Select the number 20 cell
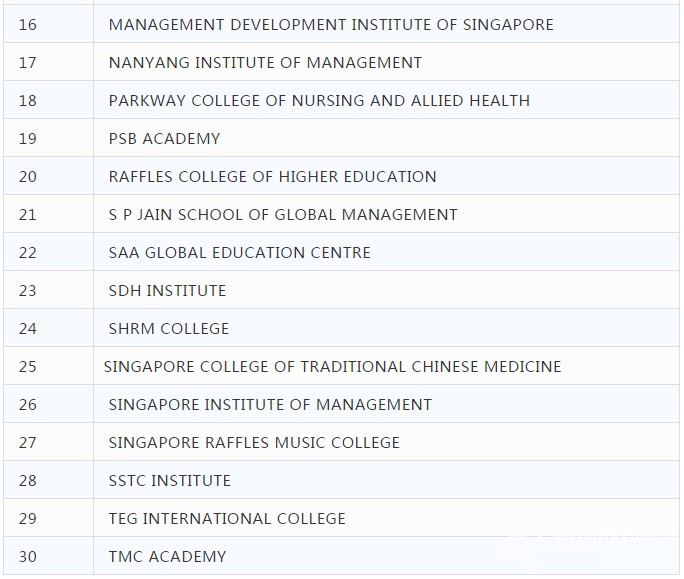Viewport: 684px width, 579px height. coord(48,176)
